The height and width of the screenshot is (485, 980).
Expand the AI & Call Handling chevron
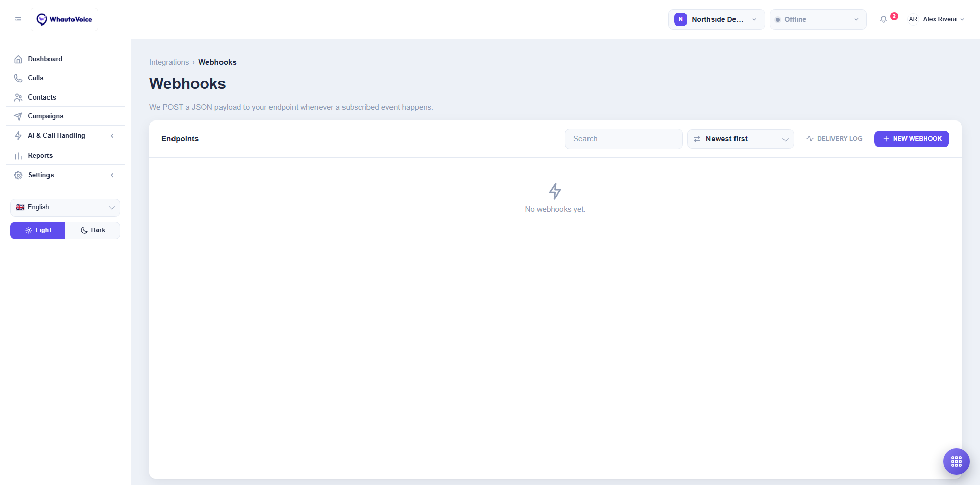point(112,136)
